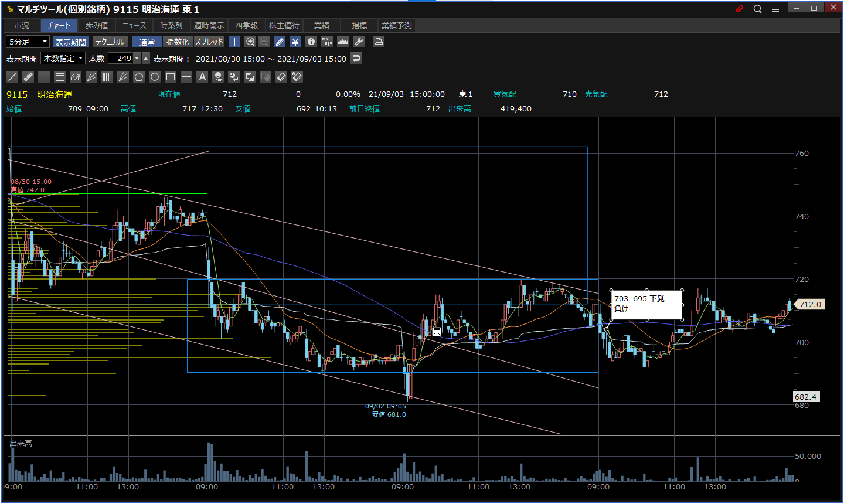844x504 pixels.
Task: Toggle the 表示期間 display period button
Action: (x=71, y=42)
